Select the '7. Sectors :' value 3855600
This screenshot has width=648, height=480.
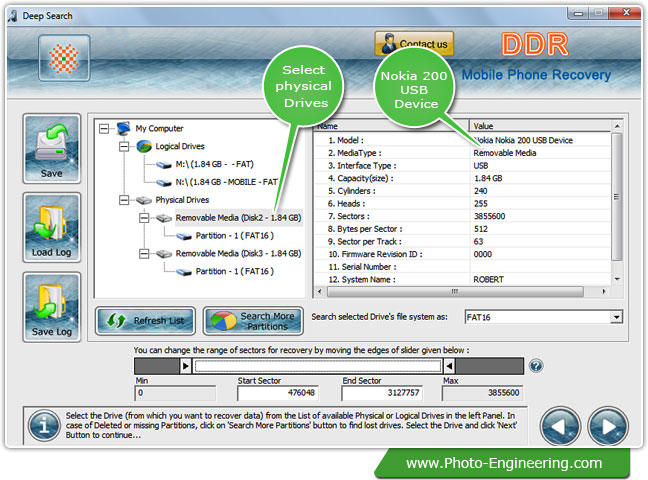point(489,216)
